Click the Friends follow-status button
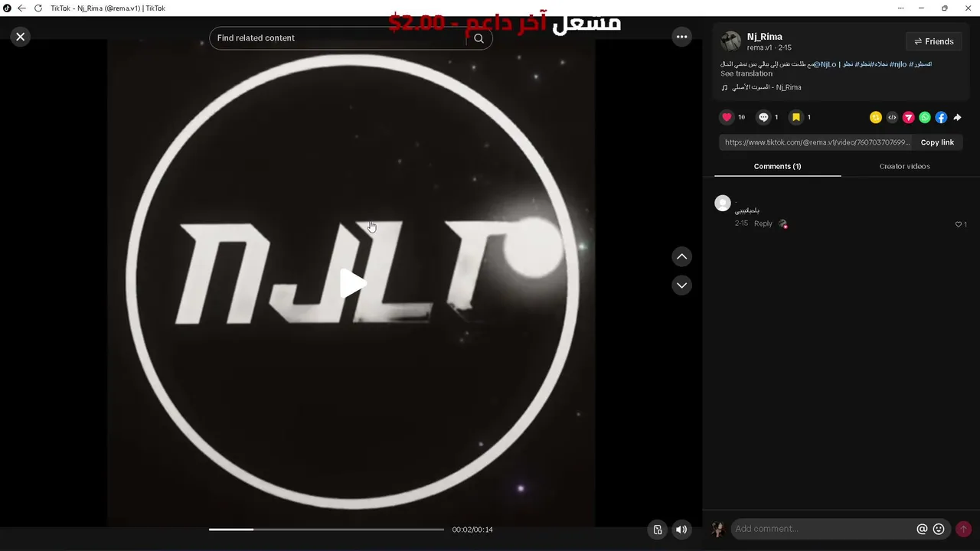 (x=933, y=41)
